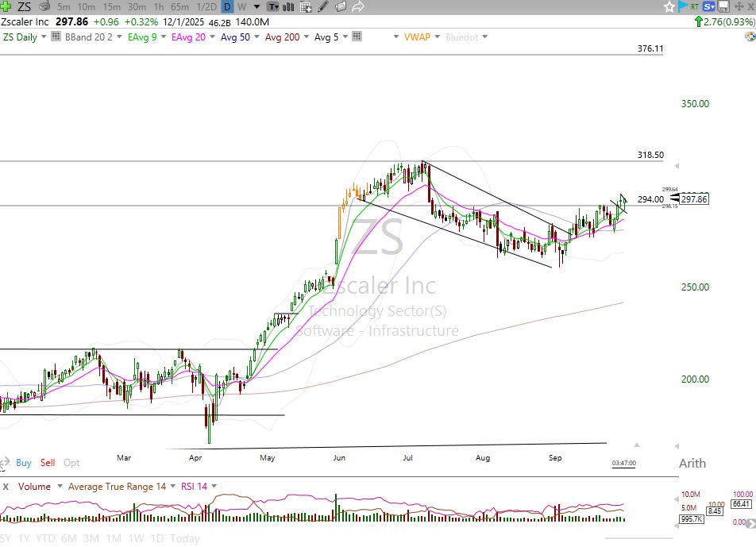Click the add-indicator grid plus icon
The width and height of the screenshot is (756, 547).
pos(306,6)
